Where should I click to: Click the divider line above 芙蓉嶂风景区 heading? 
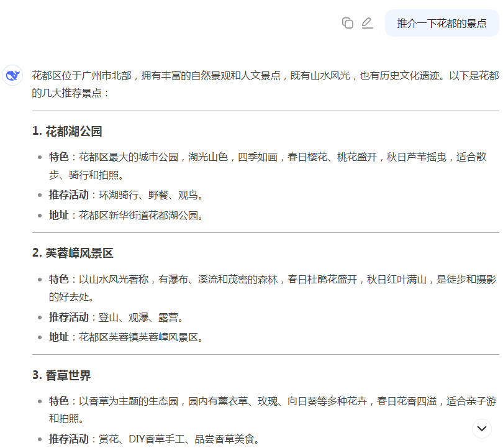(265, 233)
